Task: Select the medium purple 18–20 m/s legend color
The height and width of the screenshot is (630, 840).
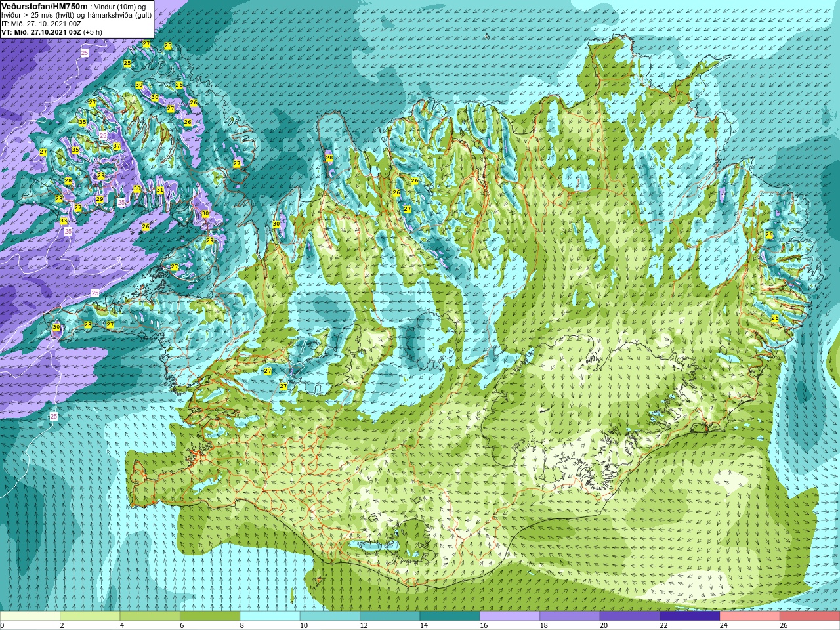Action: click(570, 616)
